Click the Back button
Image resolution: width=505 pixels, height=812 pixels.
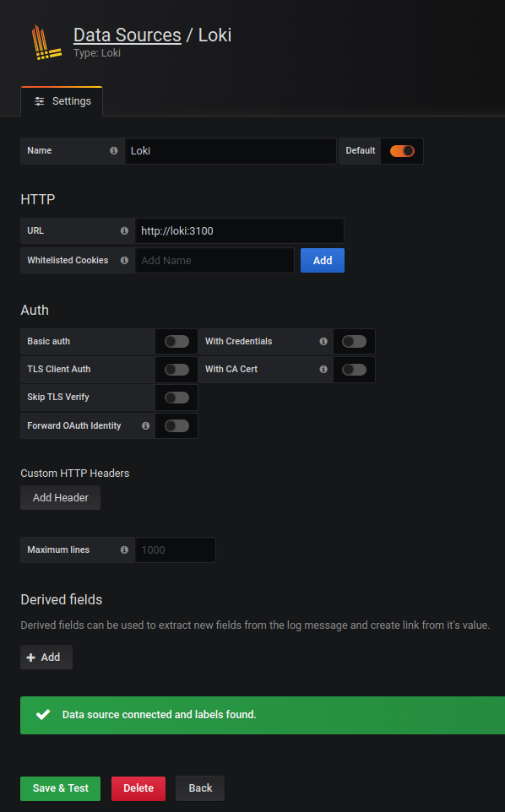tap(200, 788)
